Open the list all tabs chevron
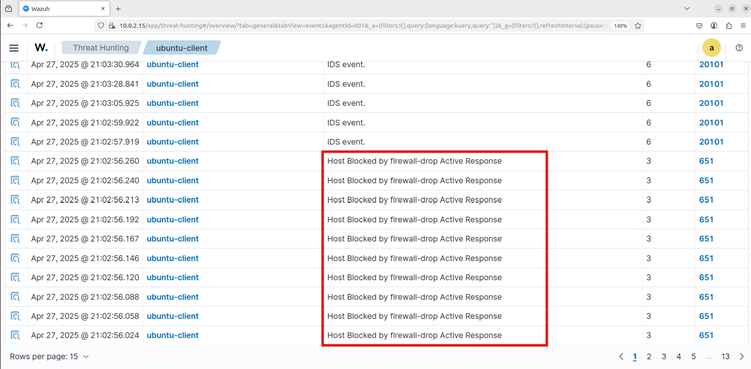 [687, 9]
